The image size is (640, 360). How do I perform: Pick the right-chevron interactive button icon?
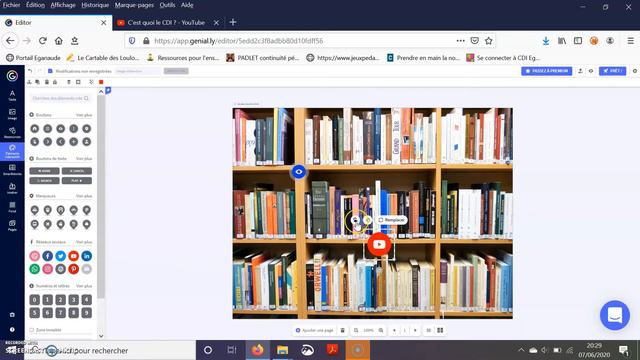click(48, 142)
